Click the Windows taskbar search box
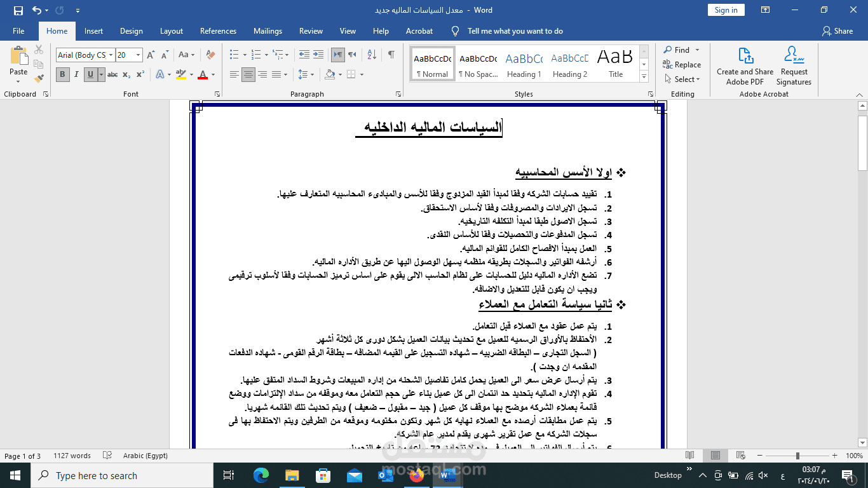Image resolution: width=868 pixels, height=488 pixels. point(123,475)
